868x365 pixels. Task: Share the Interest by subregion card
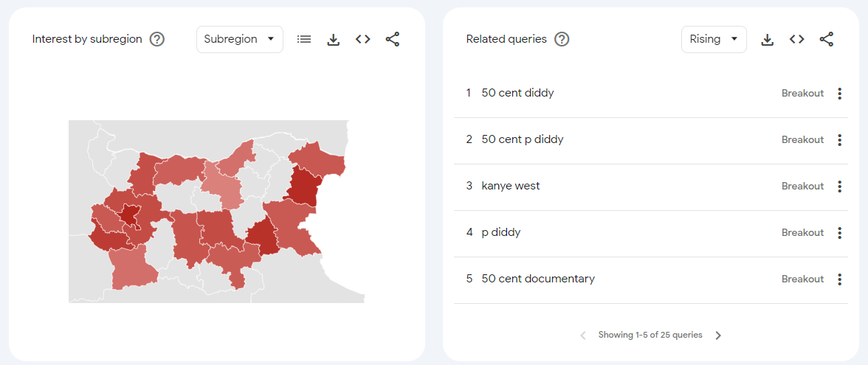(x=393, y=39)
